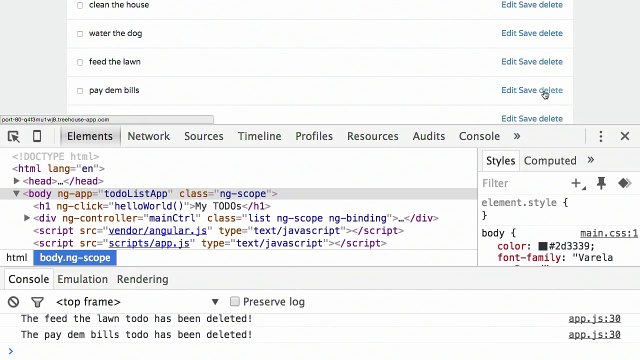This screenshot has width=640, height=360.
Task: Click the animations diamond icon in Styles
Action: coord(624,183)
